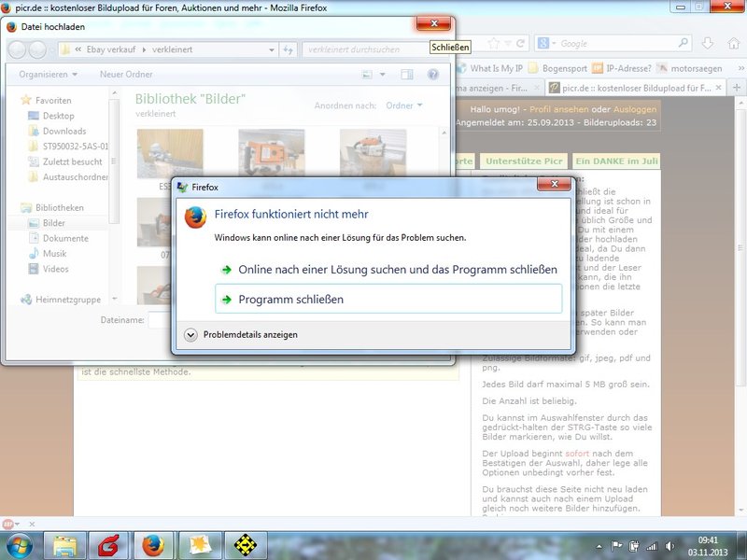Choose 'Online nach einer Lösung suchen' option
Viewport: 747px width, 560px height.
coord(388,270)
